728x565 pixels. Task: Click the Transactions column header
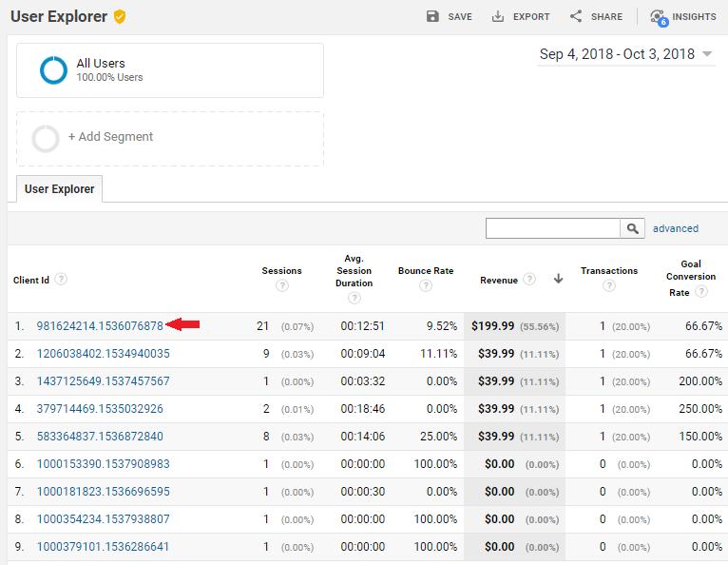(x=609, y=271)
